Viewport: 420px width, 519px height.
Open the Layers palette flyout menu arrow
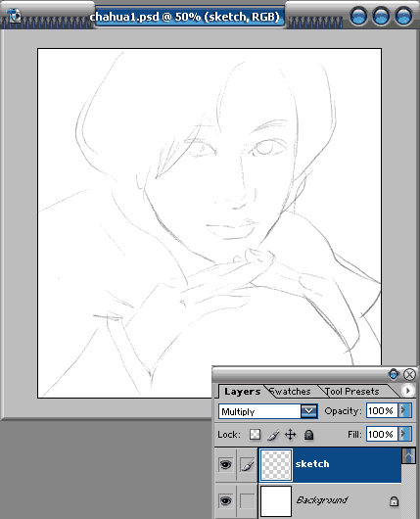407,391
